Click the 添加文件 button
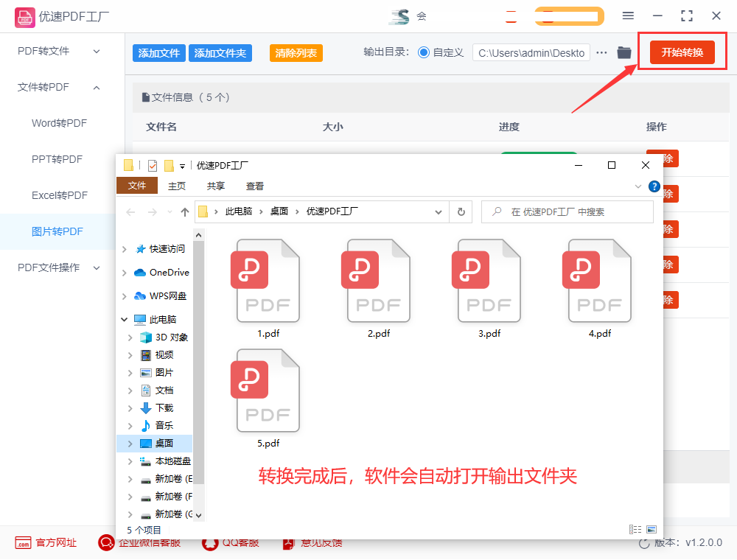This screenshot has width=737, height=560. click(x=159, y=53)
